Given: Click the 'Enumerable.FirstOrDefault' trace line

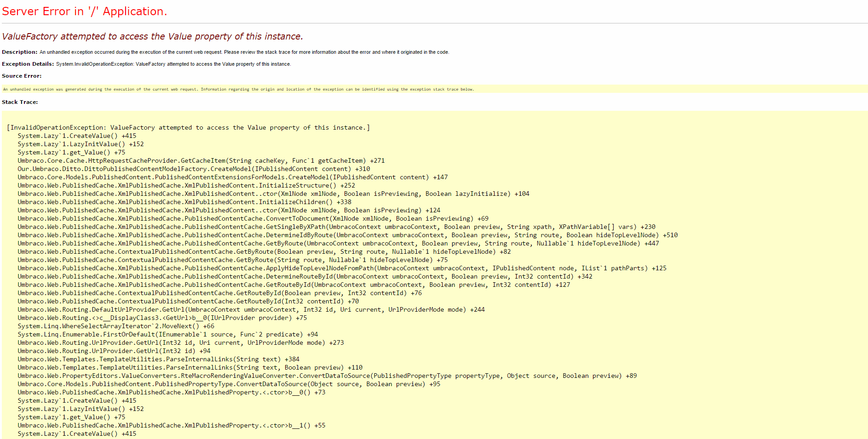Looking at the screenshot, I should click(168, 335).
